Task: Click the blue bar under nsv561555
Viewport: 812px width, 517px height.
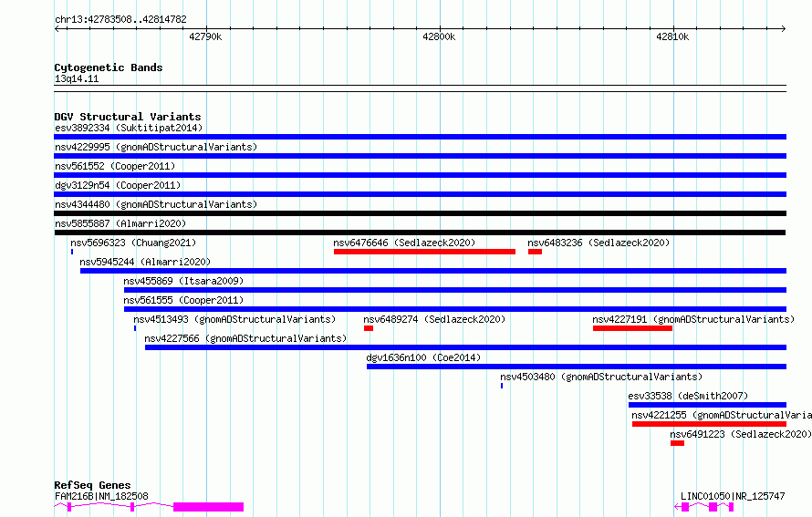Action: (x=455, y=309)
